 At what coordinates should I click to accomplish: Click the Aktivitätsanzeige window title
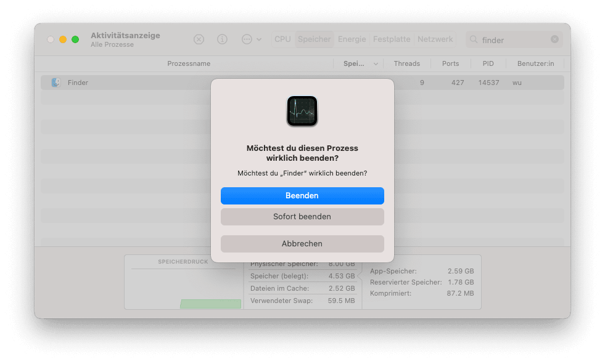[x=125, y=36]
